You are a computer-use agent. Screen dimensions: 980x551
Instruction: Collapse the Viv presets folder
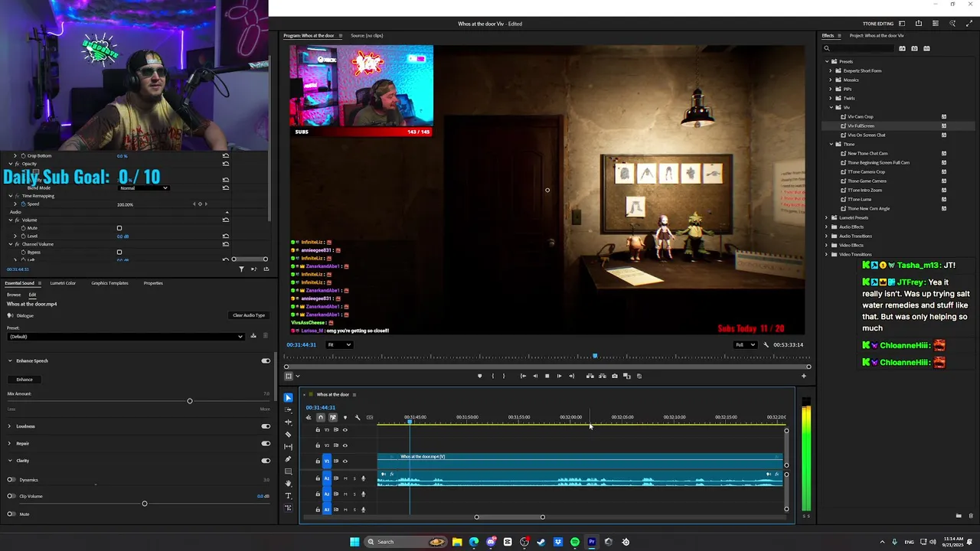pyautogui.click(x=831, y=107)
